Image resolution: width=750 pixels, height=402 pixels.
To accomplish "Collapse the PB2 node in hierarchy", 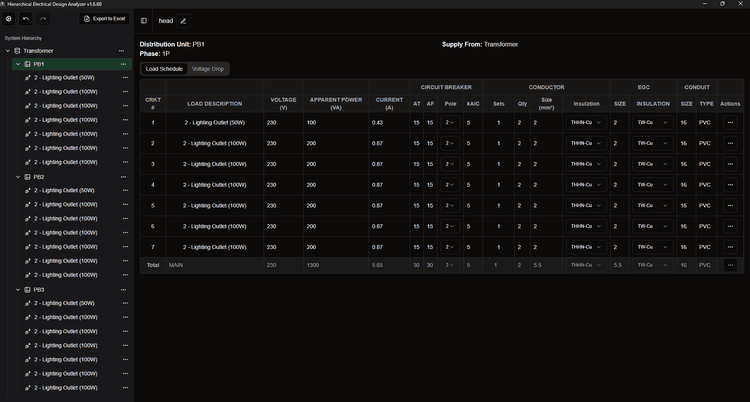I will (18, 177).
